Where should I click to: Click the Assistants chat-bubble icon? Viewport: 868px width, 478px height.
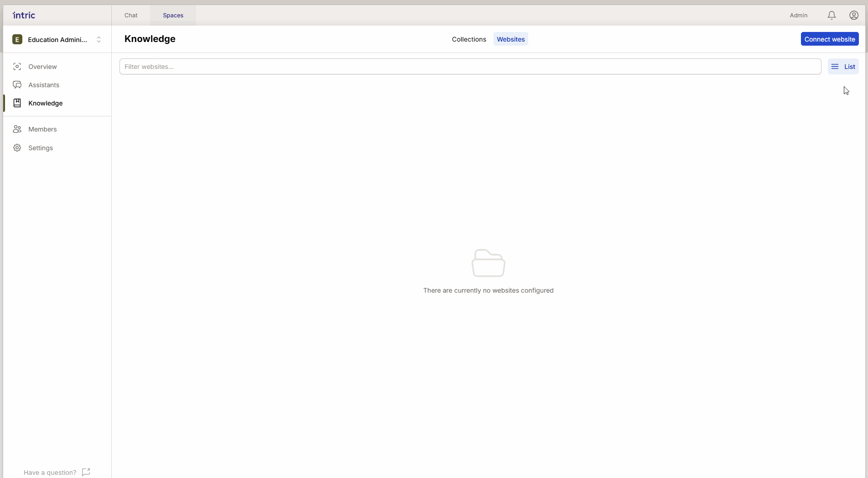(x=17, y=85)
